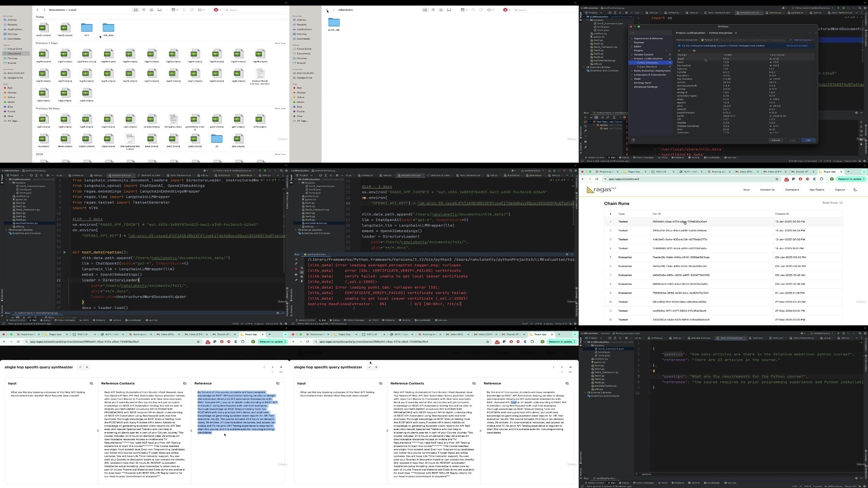The width and height of the screenshot is (868, 488).
Task: Click Run icon in PyCharm toolbar behind Settings
Action: (x=838, y=8)
